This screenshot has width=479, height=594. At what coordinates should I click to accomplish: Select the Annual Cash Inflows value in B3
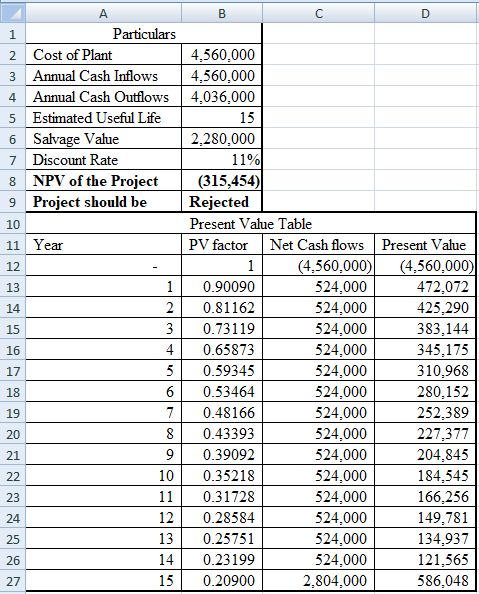click(x=222, y=76)
